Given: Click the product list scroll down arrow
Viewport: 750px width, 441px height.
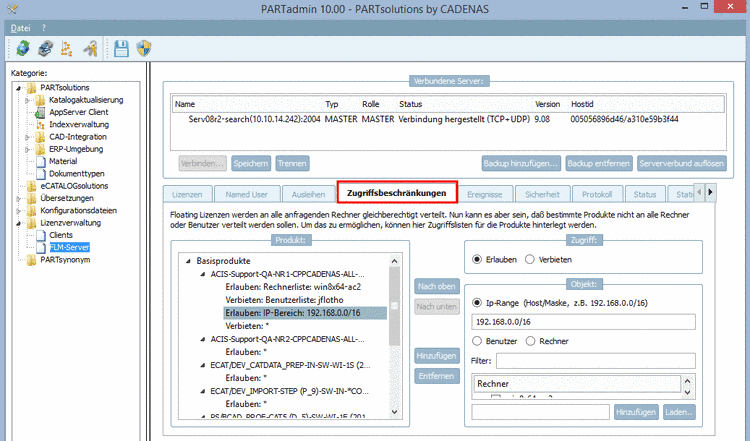Looking at the screenshot, I should point(395,412).
